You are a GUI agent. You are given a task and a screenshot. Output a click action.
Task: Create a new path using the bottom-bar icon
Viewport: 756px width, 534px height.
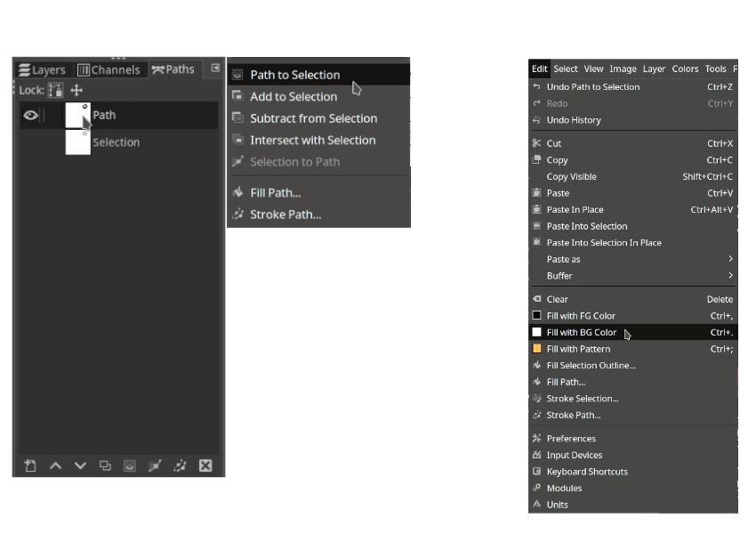pyautogui.click(x=30, y=465)
